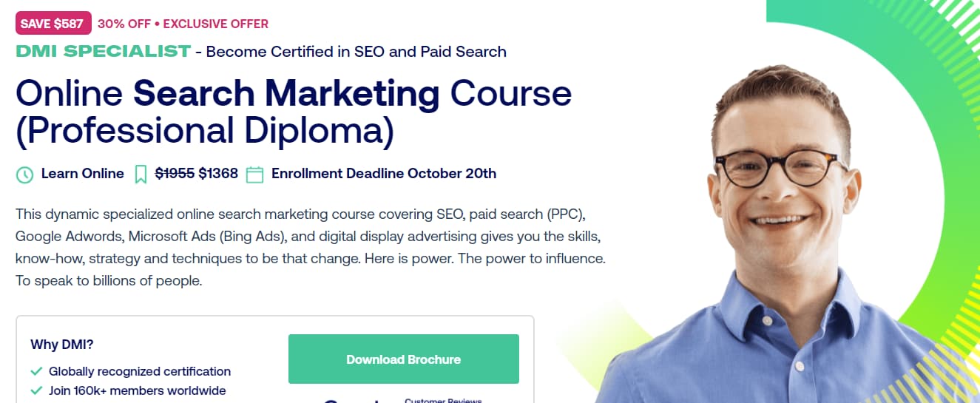The width and height of the screenshot is (980, 403).
Task: Click the Online Search Marketing Course heading
Action: [294, 112]
